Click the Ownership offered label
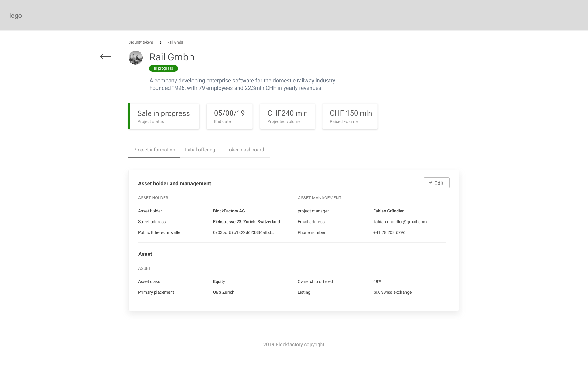588x379 pixels. coord(315,281)
